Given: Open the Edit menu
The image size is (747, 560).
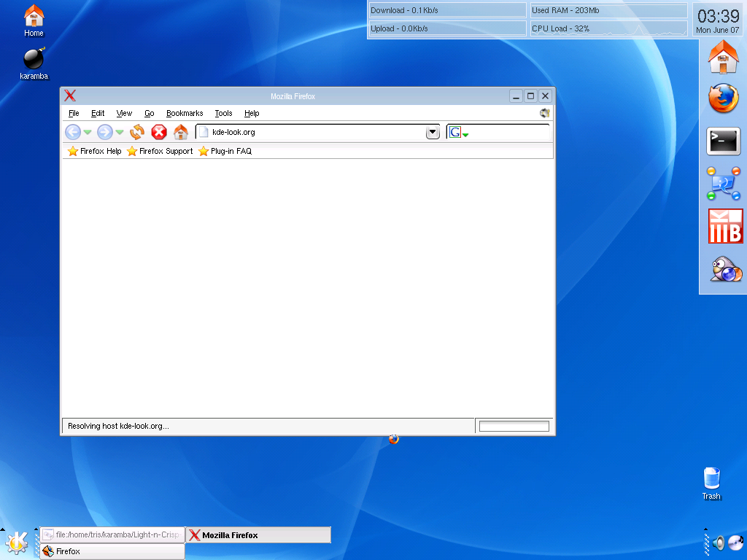Looking at the screenshot, I should pyautogui.click(x=98, y=113).
